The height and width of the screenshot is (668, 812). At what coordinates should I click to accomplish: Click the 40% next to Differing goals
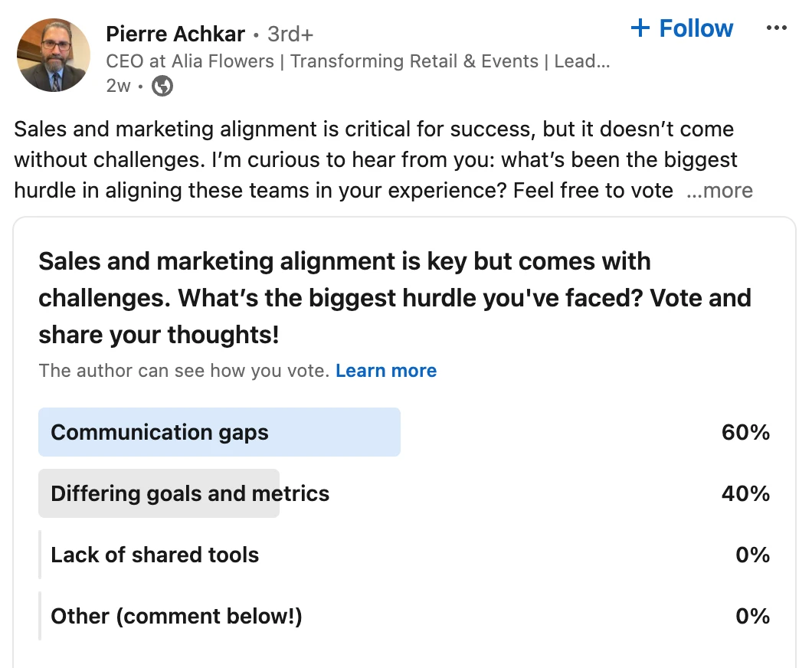pyautogui.click(x=746, y=493)
